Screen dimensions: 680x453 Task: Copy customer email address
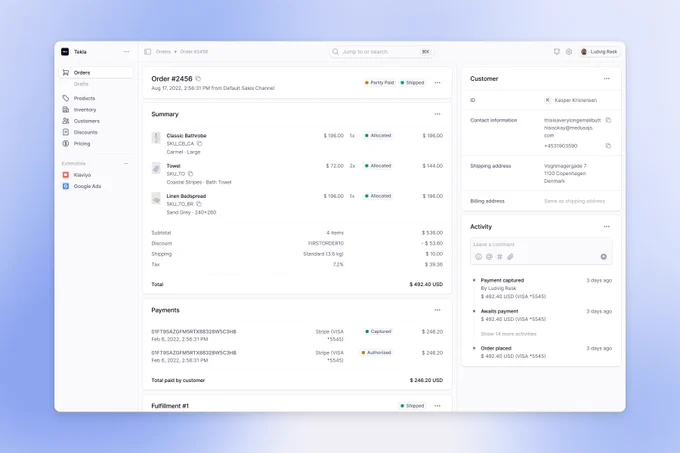tap(608, 120)
